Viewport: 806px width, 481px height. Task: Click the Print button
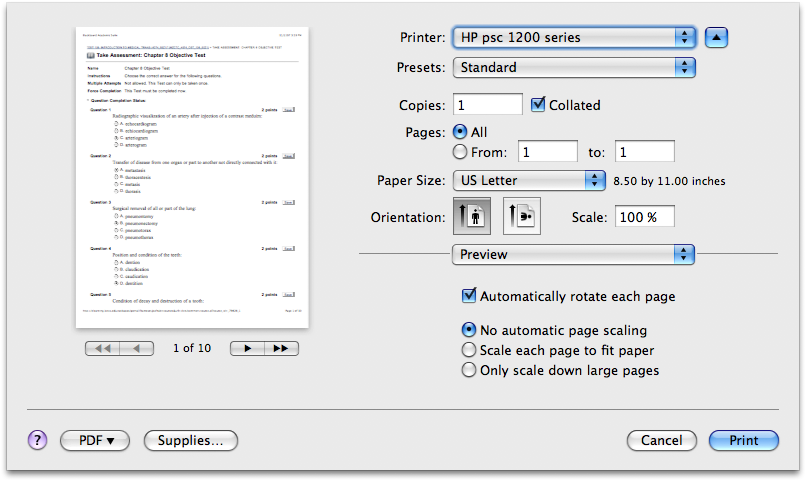(743, 440)
